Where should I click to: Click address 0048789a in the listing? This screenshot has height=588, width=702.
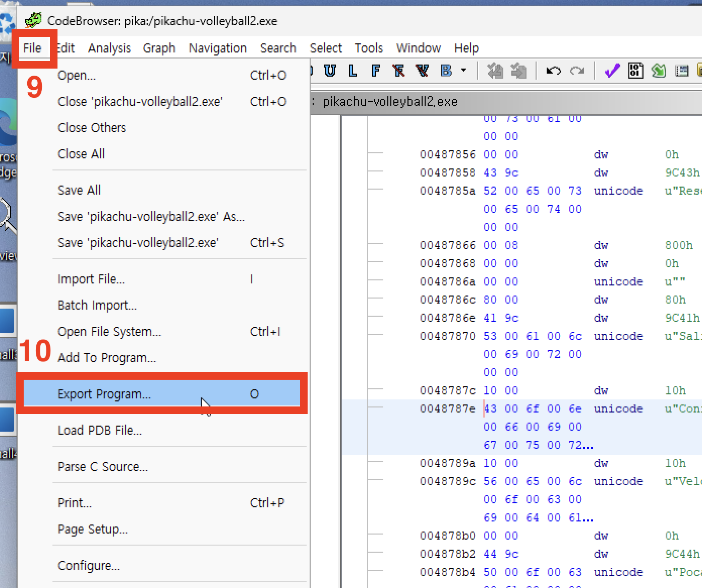[448, 463]
